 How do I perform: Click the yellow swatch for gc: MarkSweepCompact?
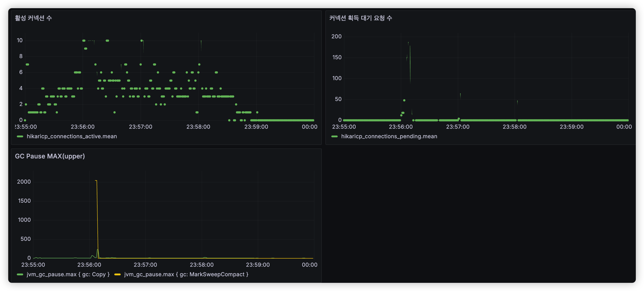[x=117, y=274]
